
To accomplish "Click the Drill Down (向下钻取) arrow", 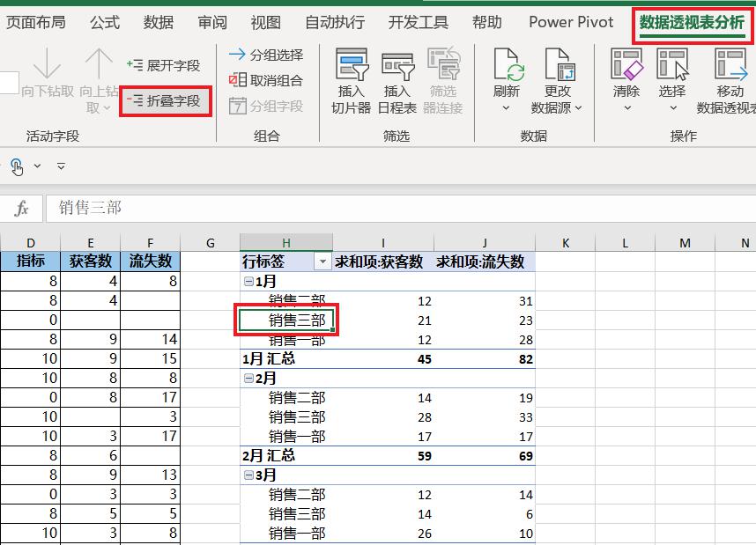I will pos(48,63).
